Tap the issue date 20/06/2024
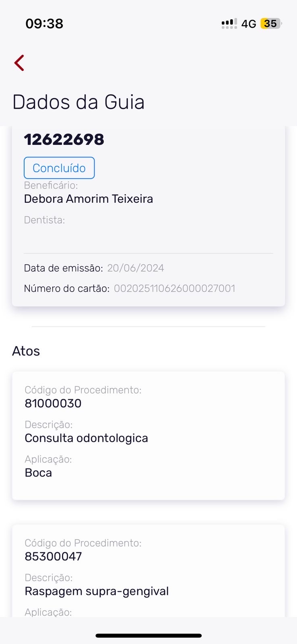The image size is (297, 644). click(136, 268)
